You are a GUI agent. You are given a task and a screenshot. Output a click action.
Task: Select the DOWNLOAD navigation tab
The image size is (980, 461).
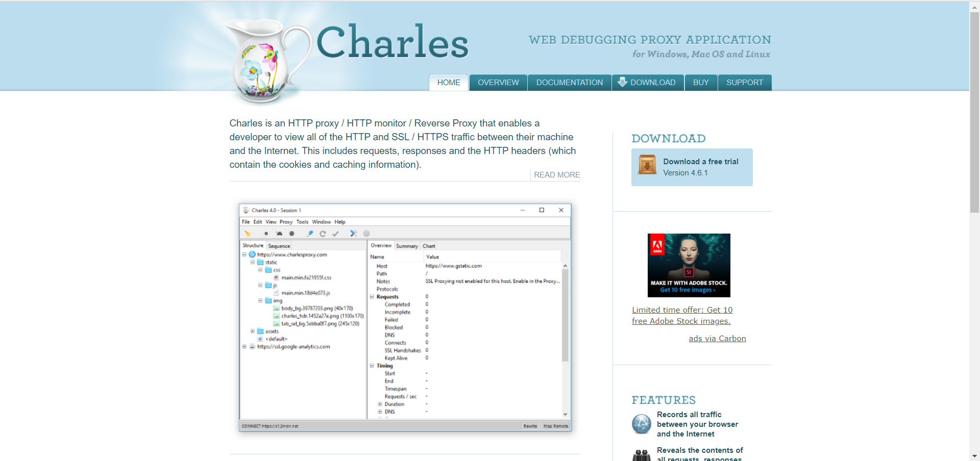pos(648,83)
